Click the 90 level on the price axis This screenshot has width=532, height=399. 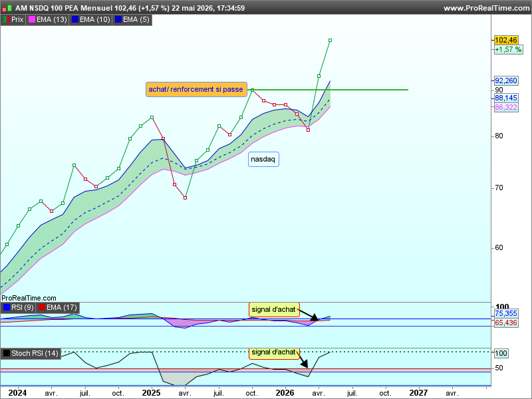tap(499, 90)
